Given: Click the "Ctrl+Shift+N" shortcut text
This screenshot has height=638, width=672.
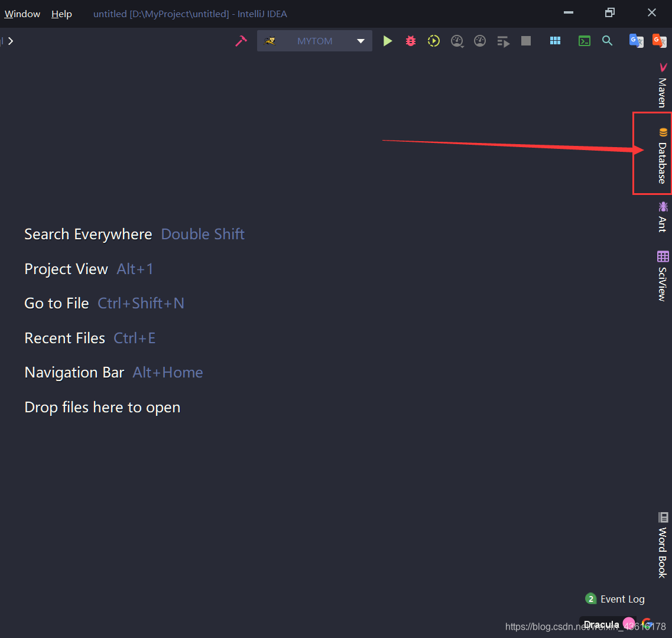Looking at the screenshot, I should coord(141,304).
